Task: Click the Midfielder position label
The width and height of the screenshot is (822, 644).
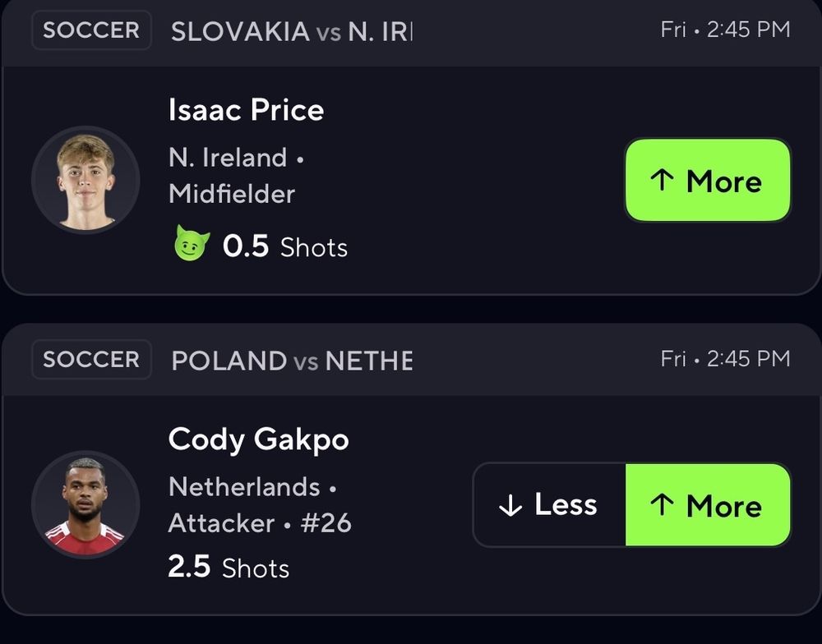Action: coord(231,194)
